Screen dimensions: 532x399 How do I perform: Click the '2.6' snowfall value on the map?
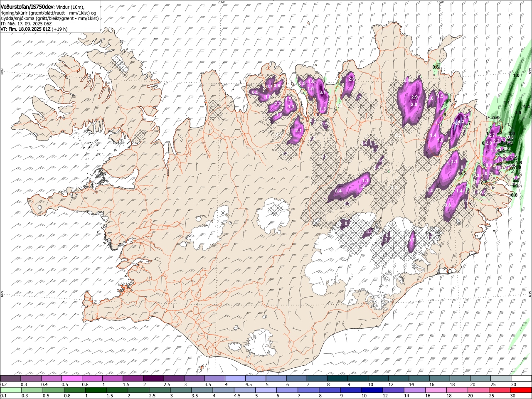pyautogui.click(x=351, y=79)
